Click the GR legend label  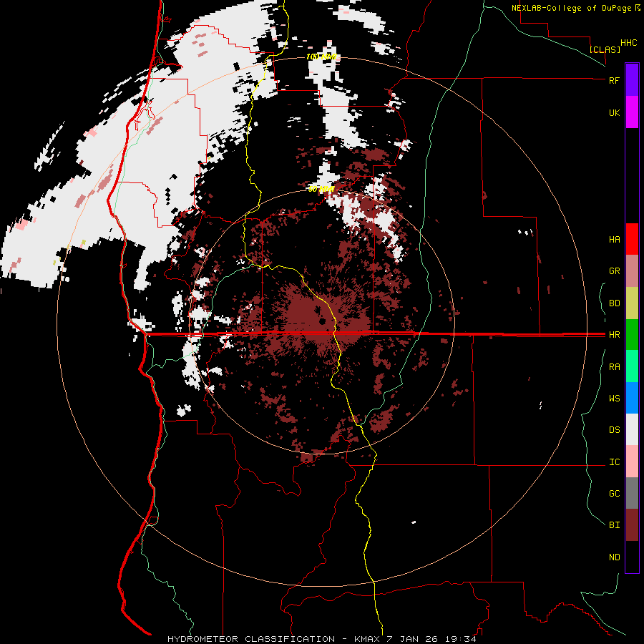tap(614, 271)
